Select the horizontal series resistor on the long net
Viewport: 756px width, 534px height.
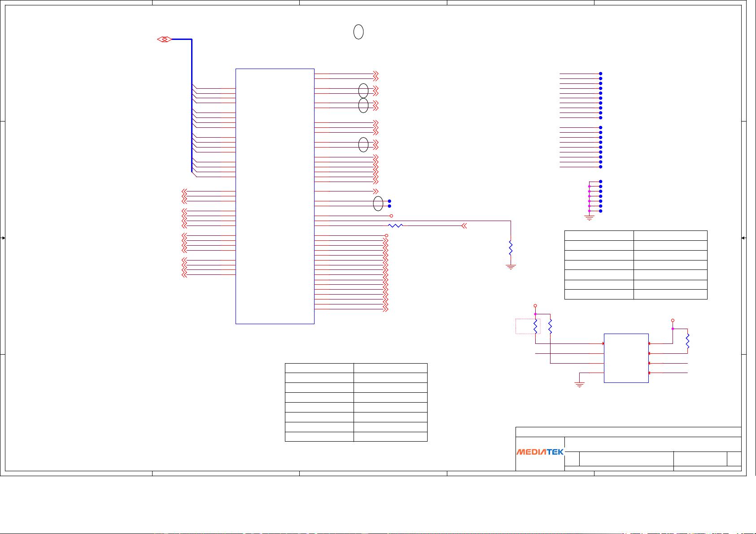click(395, 226)
